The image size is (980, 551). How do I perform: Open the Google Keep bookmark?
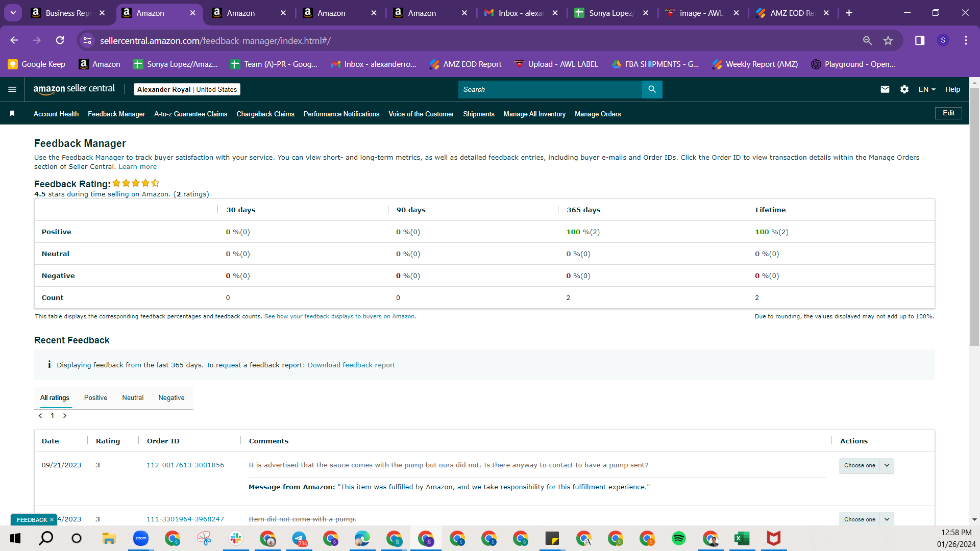[36, 64]
